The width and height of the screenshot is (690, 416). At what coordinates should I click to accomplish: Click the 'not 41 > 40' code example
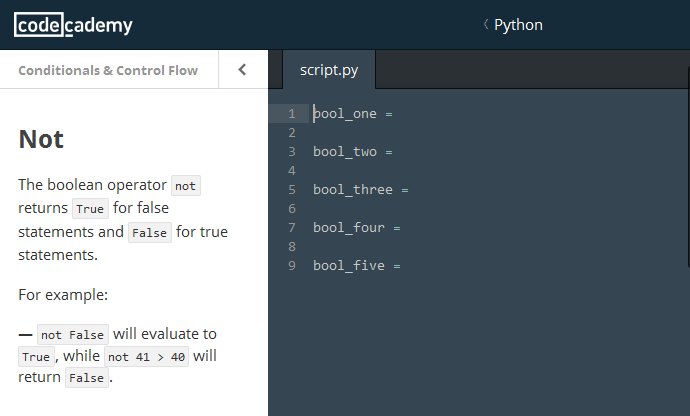tap(147, 357)
